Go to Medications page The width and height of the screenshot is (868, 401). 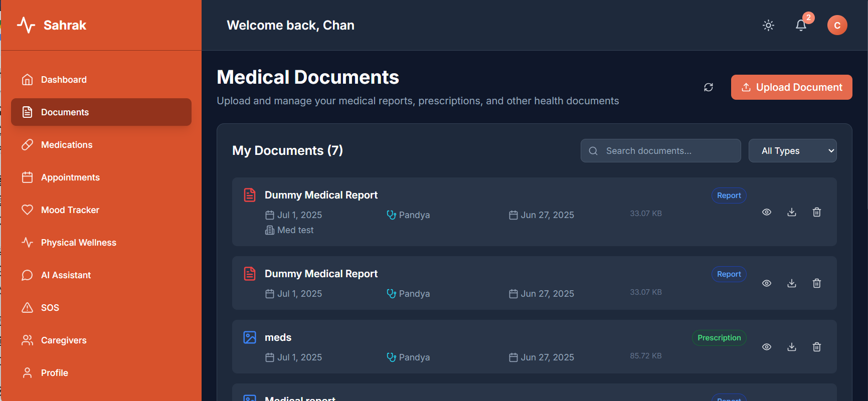pyautogui.click(x=101, y=145)
